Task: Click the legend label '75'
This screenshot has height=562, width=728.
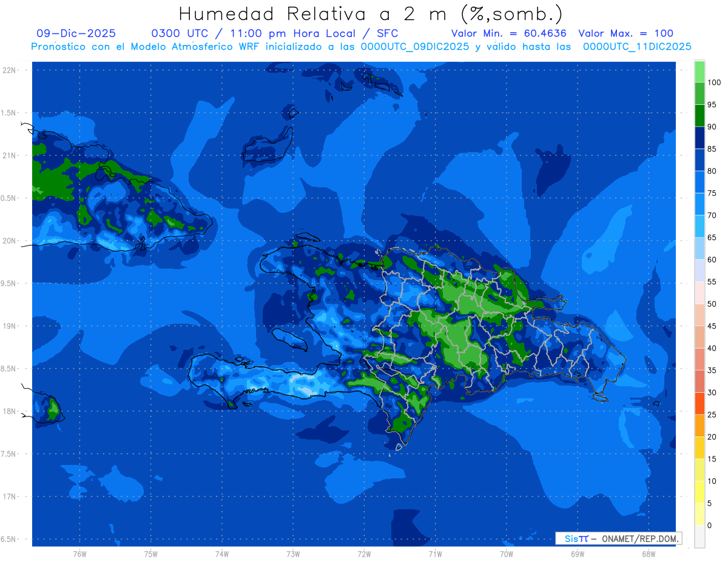Action: pyautogui.click(x=712, y=193)
